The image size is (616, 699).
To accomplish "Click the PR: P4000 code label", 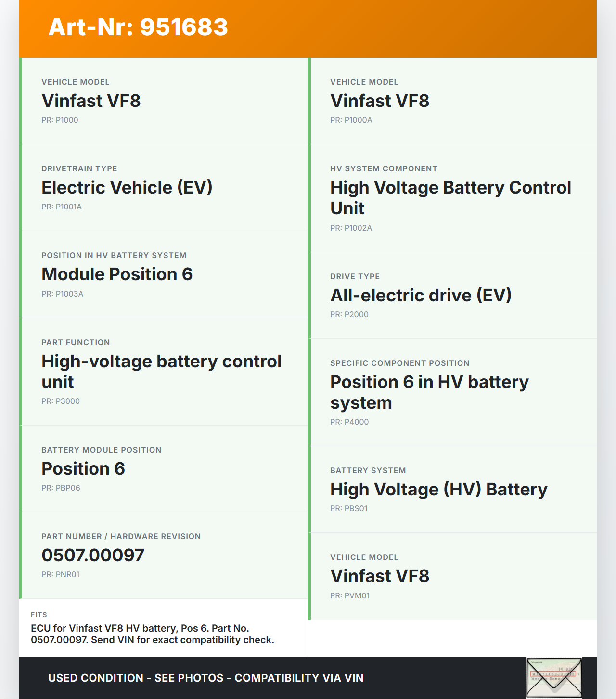I will point(349,422).
